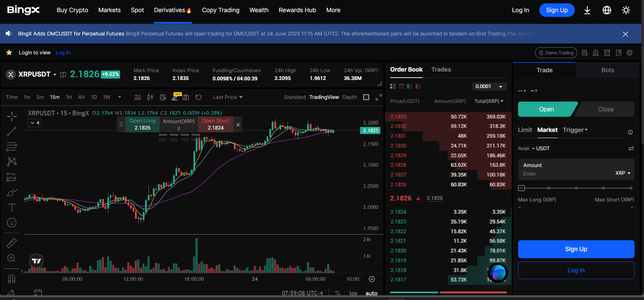This screenshot has height=300, width=644.
Task: Open the Copy Trading menu
Action: [221, 10]
